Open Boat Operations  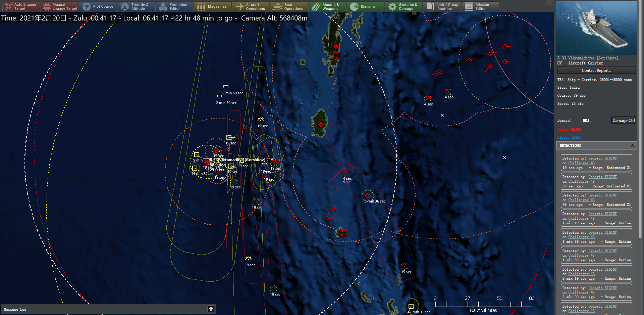tap(289, 6)
